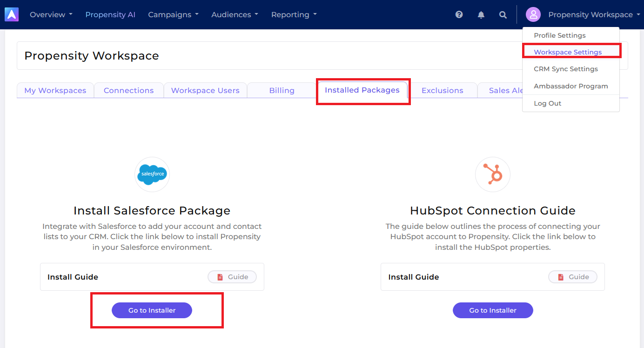Click the HubSpot connection description text
The width and height of the screenshot is (644, 348).
coord(493,237)
